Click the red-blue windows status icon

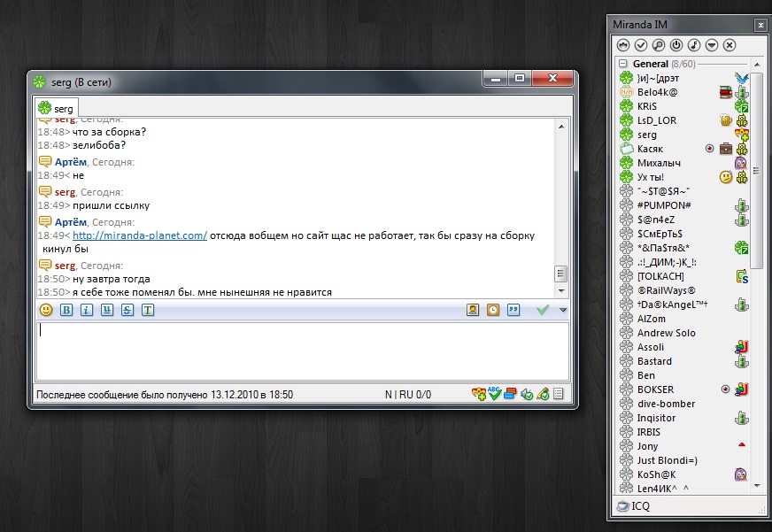tap(511, 394)
